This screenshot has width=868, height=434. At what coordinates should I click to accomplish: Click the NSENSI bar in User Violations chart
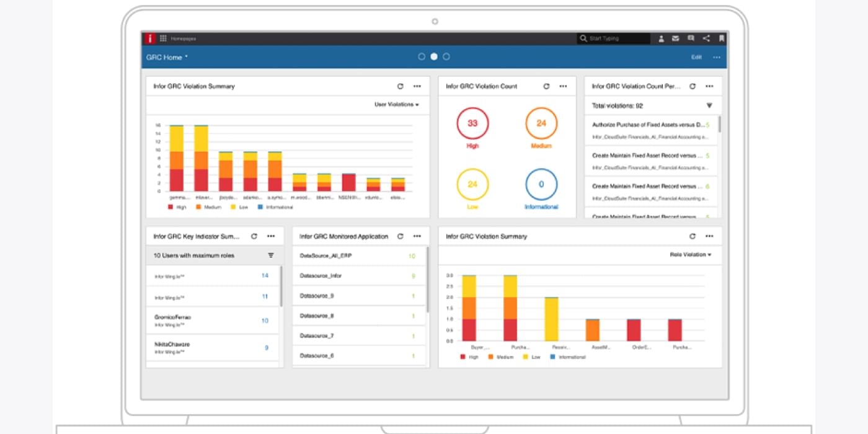(349, 182)
